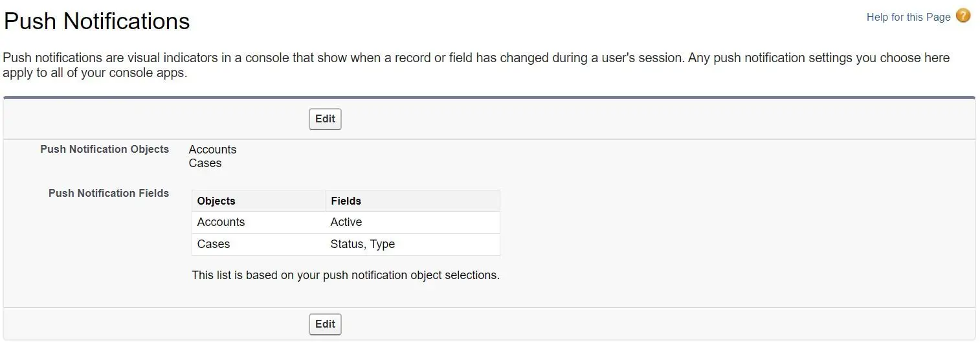This screenshot has height=349, width=980.
Task: Click the top Edit button
Action: 325,119
